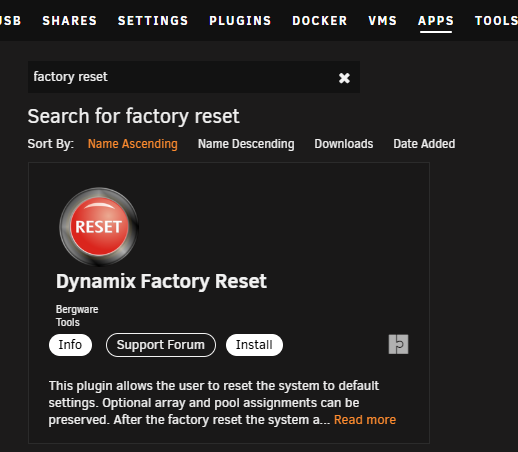
Task: Sort results by Name Descending
Action: click(246, 144)
